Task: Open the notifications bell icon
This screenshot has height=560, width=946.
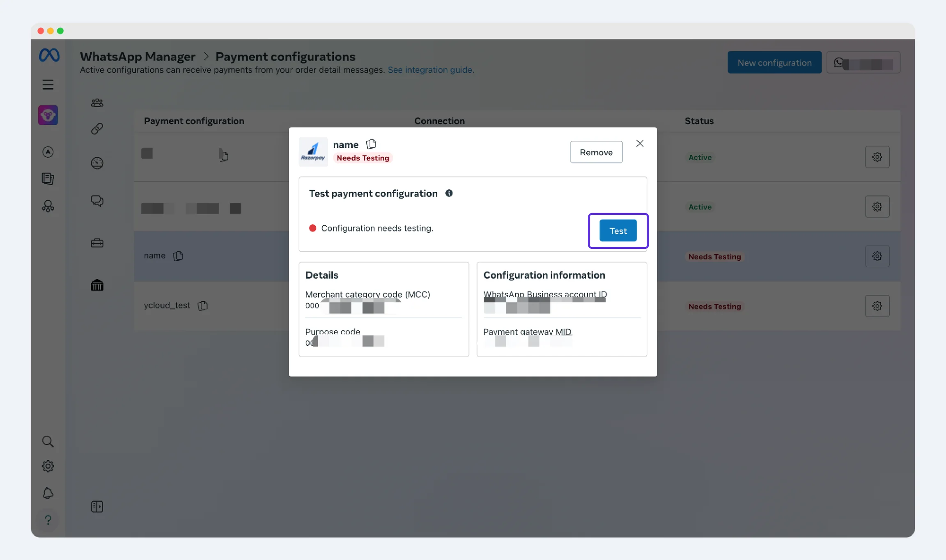Action: click(48, 493)
